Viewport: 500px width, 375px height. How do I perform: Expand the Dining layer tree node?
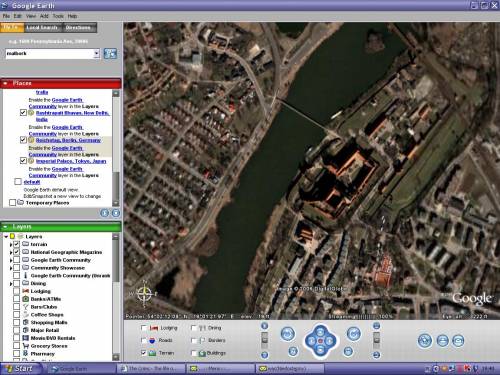11,284
